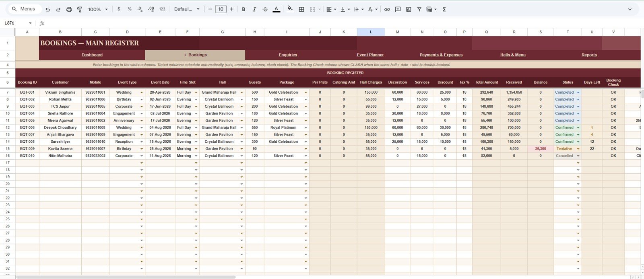
Task: Click the horizontal scrollbar thumb
Action: 126,277
